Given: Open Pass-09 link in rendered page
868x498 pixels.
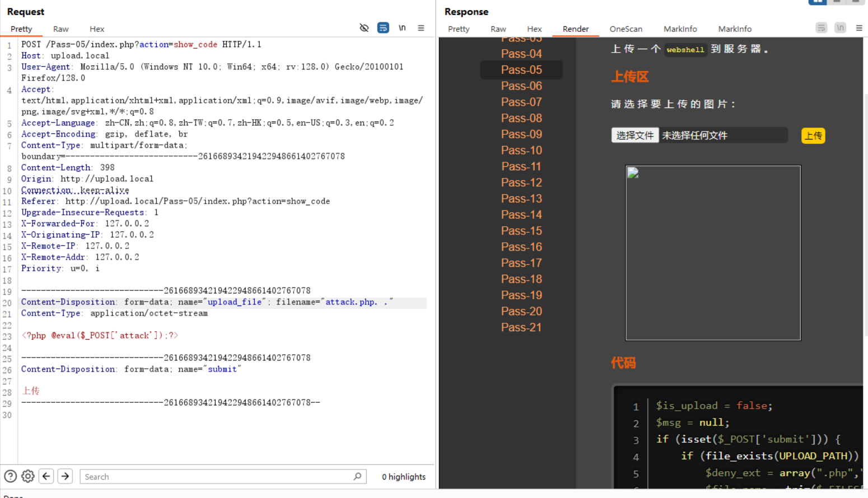Looking at the screenshot, I should pyautogui.click(x=521, y=134).
